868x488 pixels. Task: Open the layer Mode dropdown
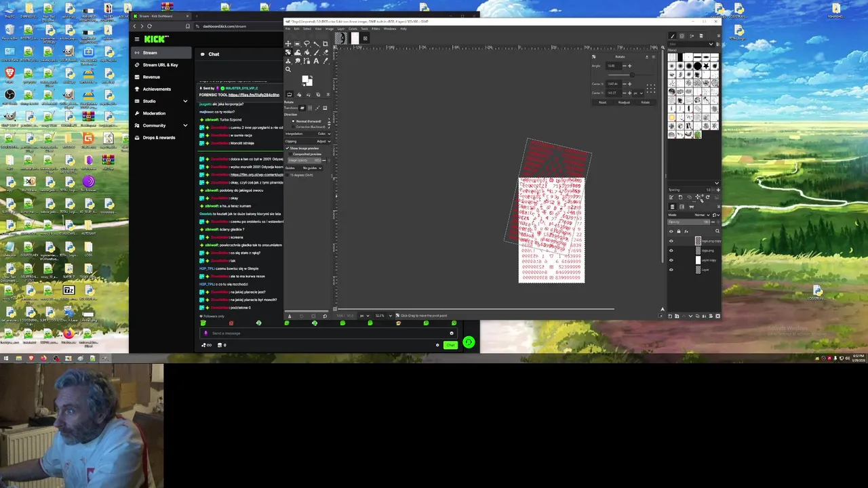pos(688,215)
